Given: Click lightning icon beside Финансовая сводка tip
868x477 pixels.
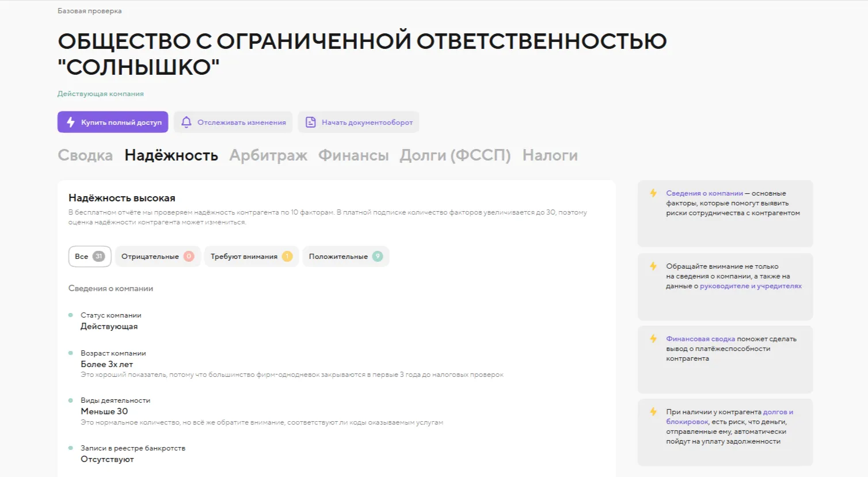Looking at the screenshot, I should click(x=653, y=339).
